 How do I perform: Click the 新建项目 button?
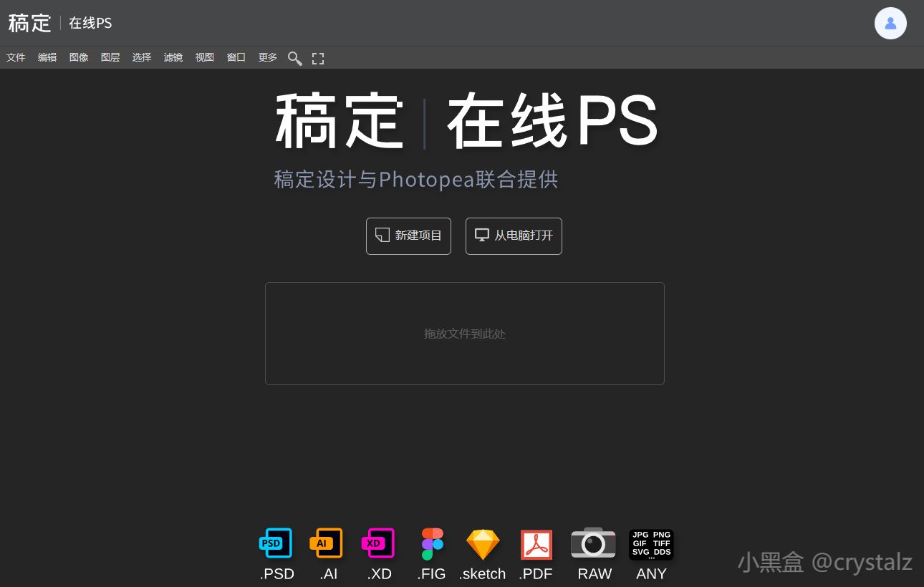408,236
